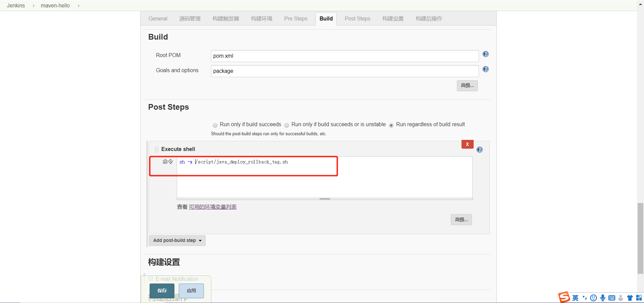Screen dimensions: 644x303
Task: Toggle Sogou English/Chinese input mode
Action: (575, 298)
